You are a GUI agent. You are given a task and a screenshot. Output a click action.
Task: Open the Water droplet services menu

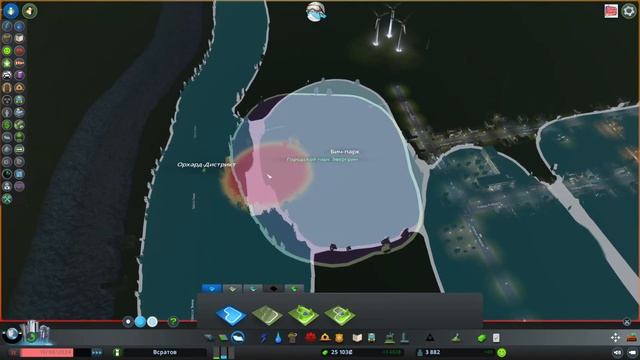(278, 338)
